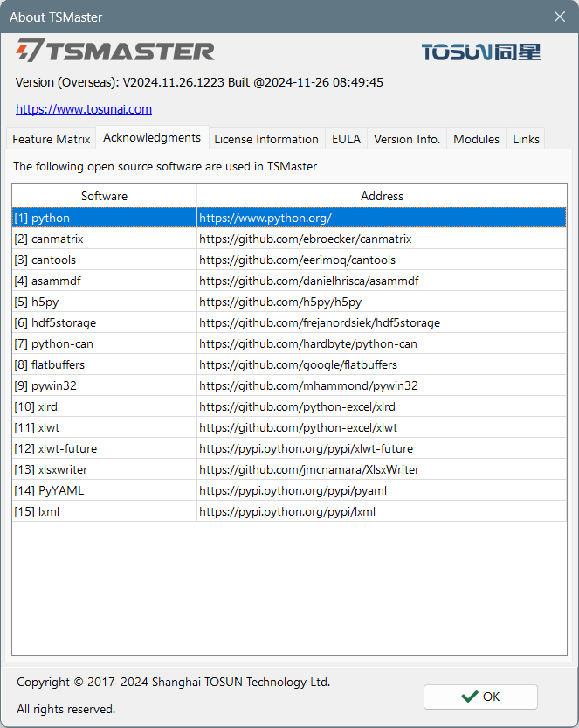Click the google/flatbuffers address cell
The image size is (579, 728).
click(x=382, y=364)
